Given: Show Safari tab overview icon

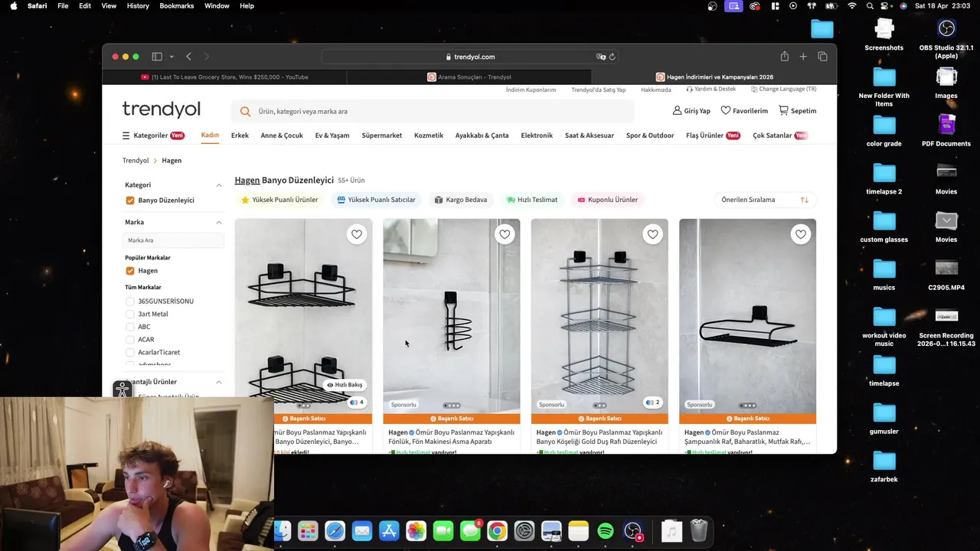Looking at the screenshot, I should (x=822, y=57).
